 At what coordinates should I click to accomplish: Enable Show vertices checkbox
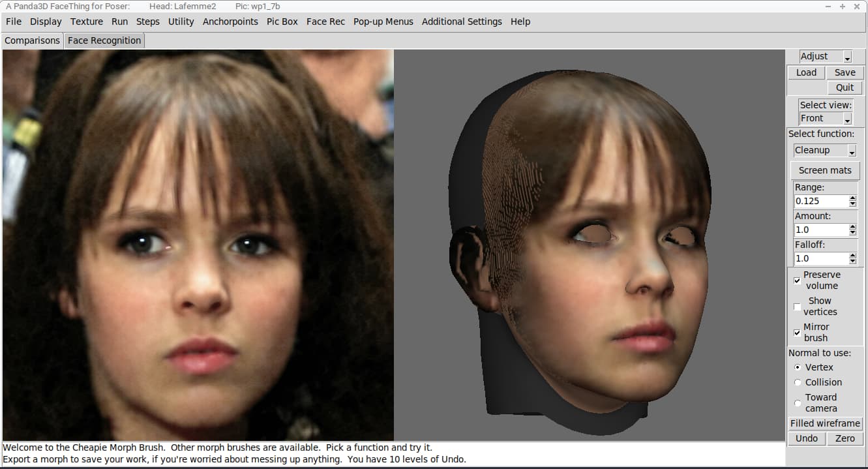click(x=797, y=307)
